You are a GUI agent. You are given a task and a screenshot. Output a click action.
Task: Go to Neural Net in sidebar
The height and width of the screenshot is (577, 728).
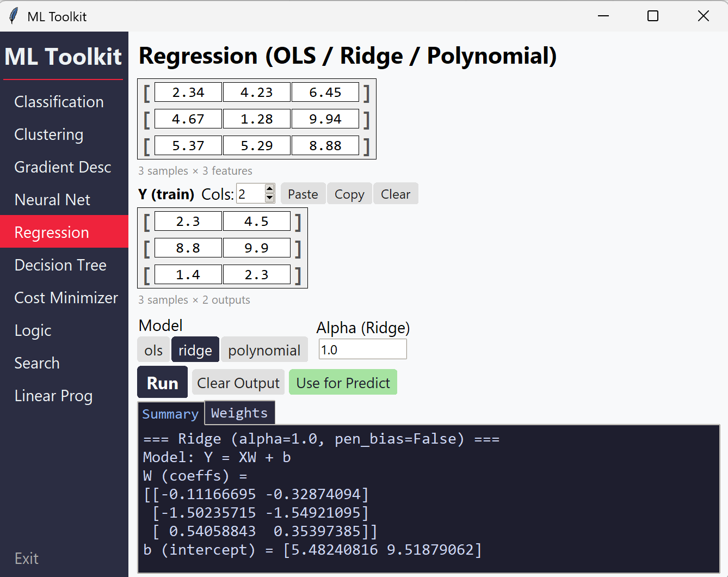pos(52,200)
